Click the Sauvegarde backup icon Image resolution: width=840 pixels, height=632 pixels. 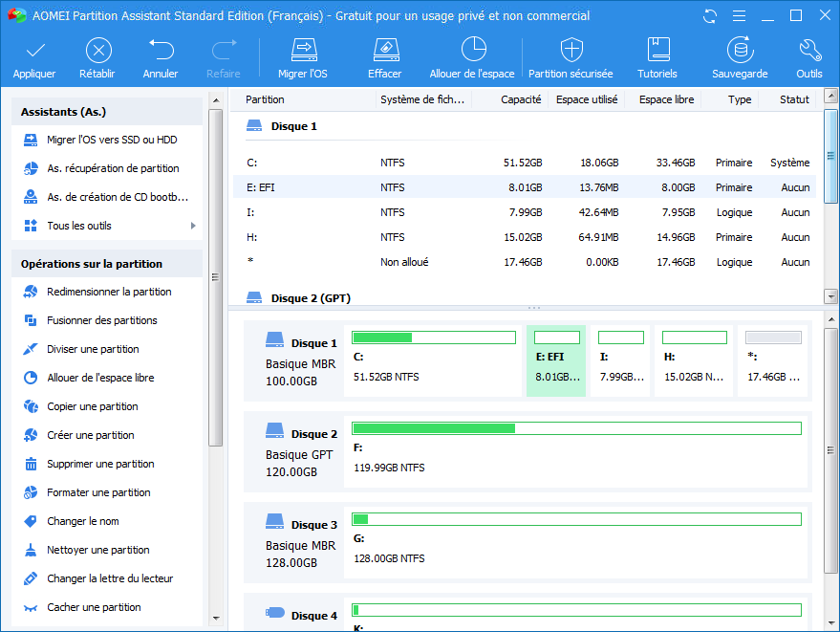(x=740, y=51)
